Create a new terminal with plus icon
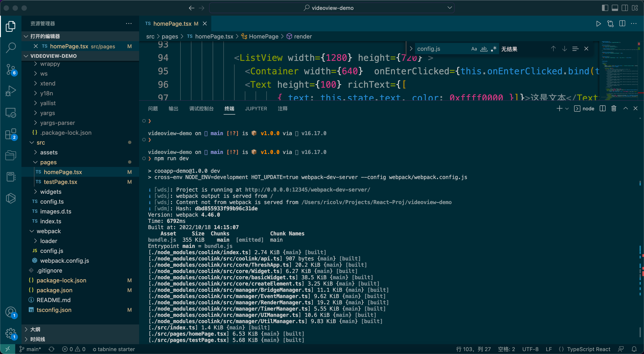This screenshot has height=354, width=644. click(x=559, y=108)
